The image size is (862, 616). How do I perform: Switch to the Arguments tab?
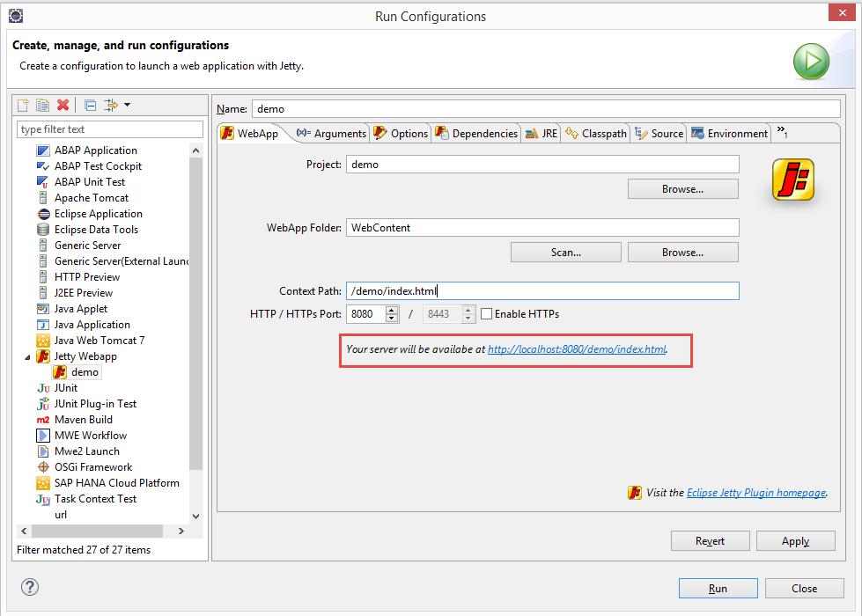pyautogui.click(x=331, y=134)
